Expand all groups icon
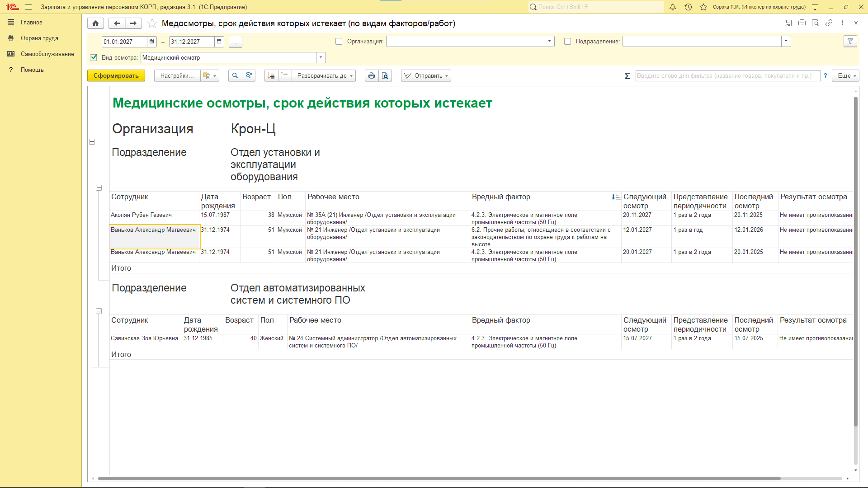The width and height of the screenshot is (868, 488). (x=271, y=76)
